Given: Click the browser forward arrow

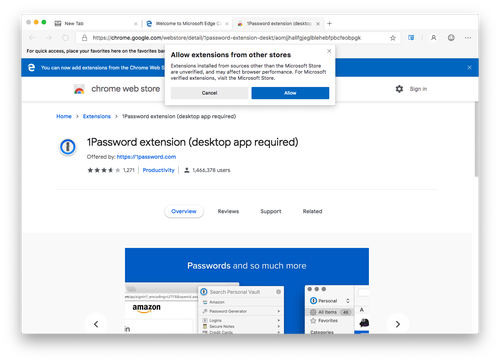Looking at the screenshot, I should click(49, 38).
